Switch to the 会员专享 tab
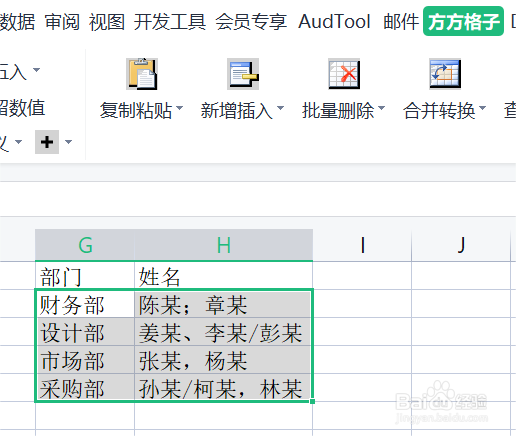 click(x=251, y=22)
